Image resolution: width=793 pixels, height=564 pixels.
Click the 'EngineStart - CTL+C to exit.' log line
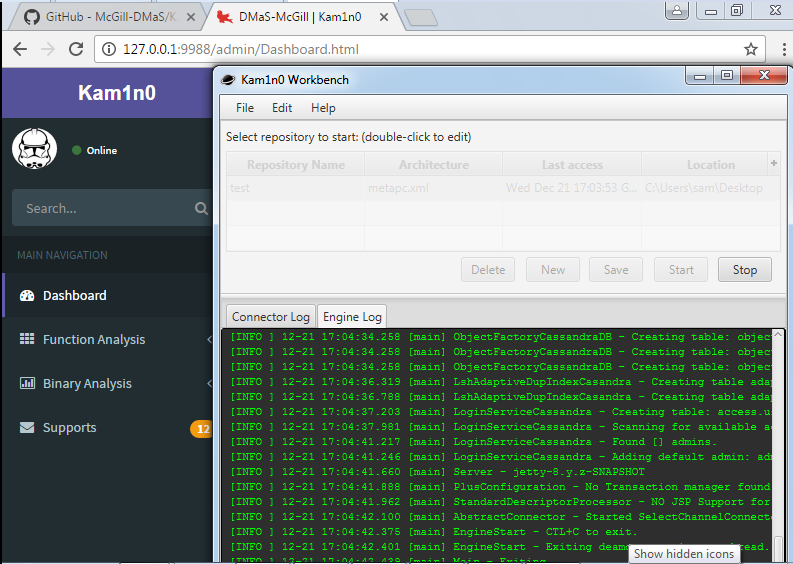coord(434,532)
